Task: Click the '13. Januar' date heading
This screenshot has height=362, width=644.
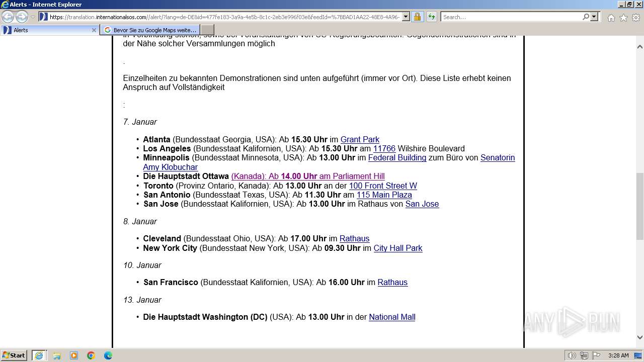Action: click(142, 300)
